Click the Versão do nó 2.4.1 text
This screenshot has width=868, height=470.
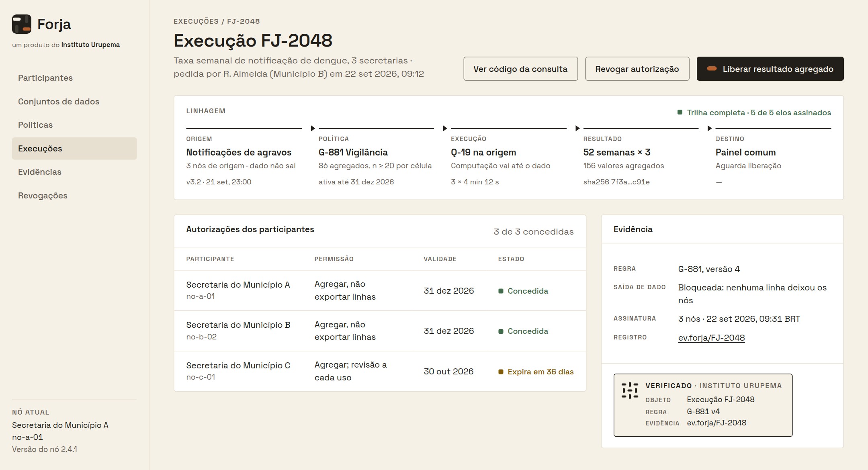[x=45, y=449]
